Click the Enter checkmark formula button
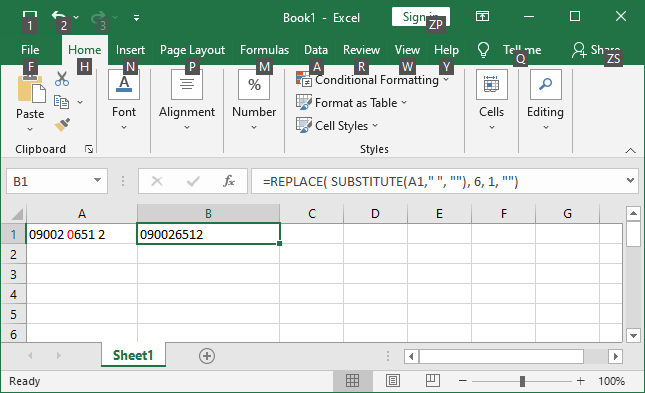This screenshot has width=645, height=393. tap(193, 181)
